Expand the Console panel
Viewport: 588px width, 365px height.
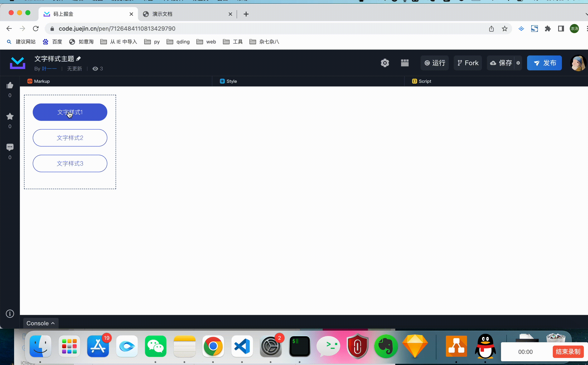click(41, 323)
